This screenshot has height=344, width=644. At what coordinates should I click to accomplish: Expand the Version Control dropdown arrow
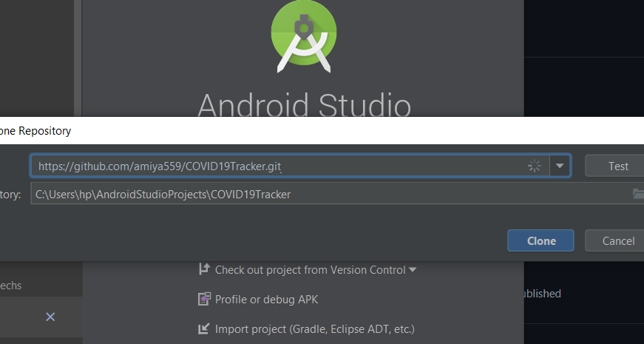coord(413,269)
